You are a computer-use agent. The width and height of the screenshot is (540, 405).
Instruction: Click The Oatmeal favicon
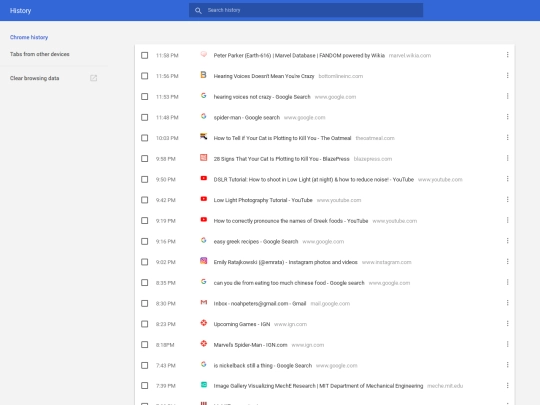click(204, 137)
